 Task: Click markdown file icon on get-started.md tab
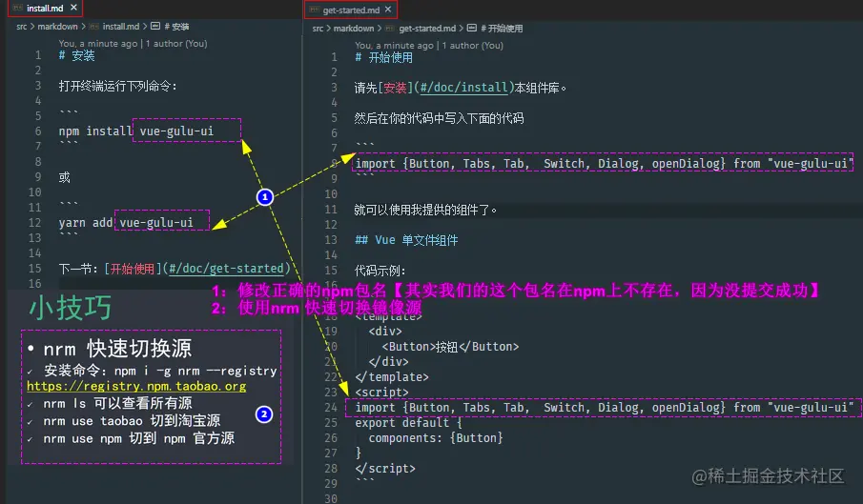pyautogui.click(x=315, y=10)
